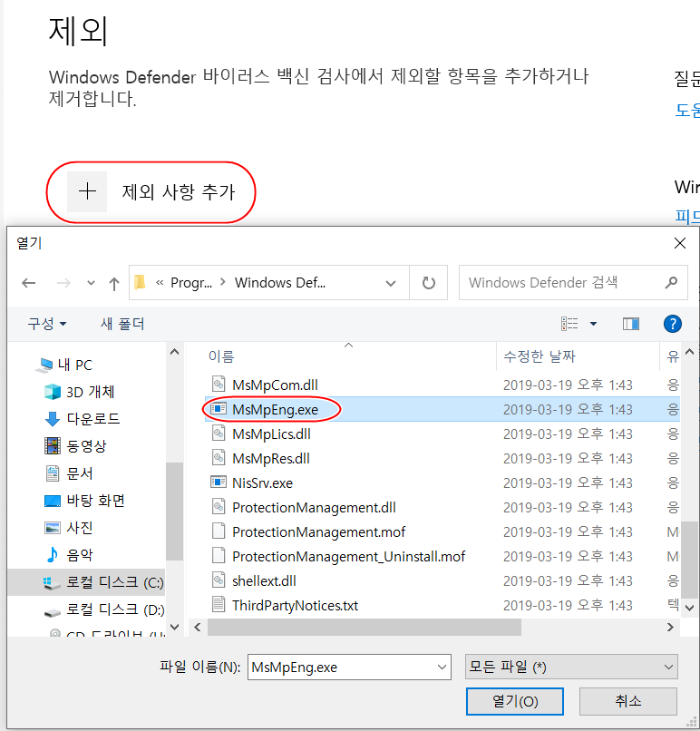Click the Windows Def... breadcrumb segment
This screenshot has width=700, height=731.
click(x=280, y=283)
